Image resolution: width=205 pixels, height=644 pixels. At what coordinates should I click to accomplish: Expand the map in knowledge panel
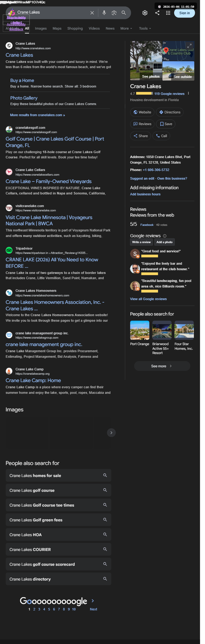[x=190, y=45]
